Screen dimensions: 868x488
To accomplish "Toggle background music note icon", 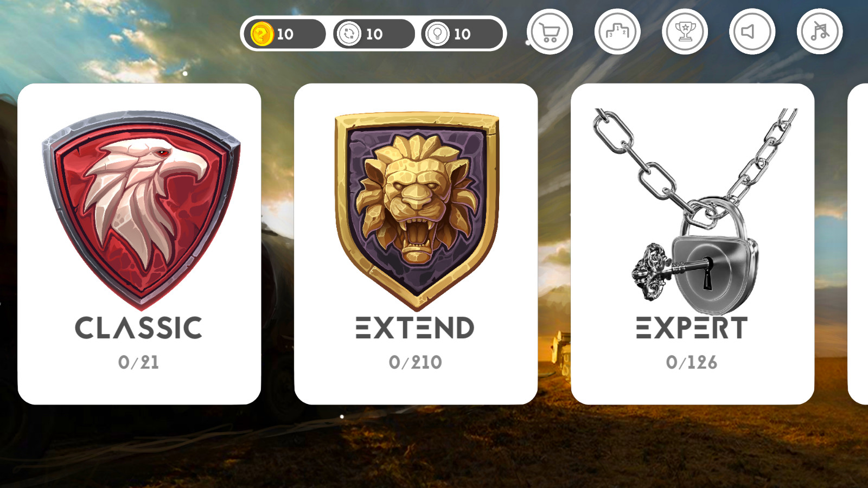I will point(819,32).
